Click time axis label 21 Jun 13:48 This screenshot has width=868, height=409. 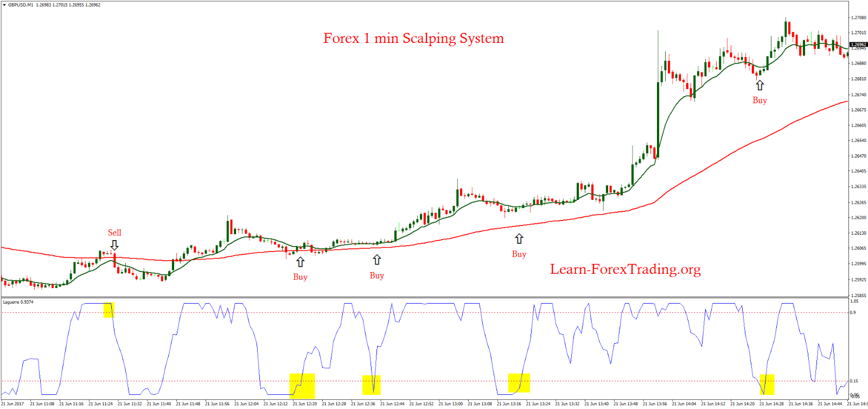[626, 404]
